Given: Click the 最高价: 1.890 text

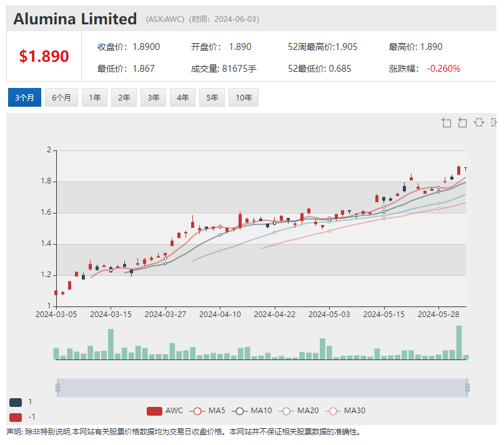Looking at the screenshot, I should point(415,47).
